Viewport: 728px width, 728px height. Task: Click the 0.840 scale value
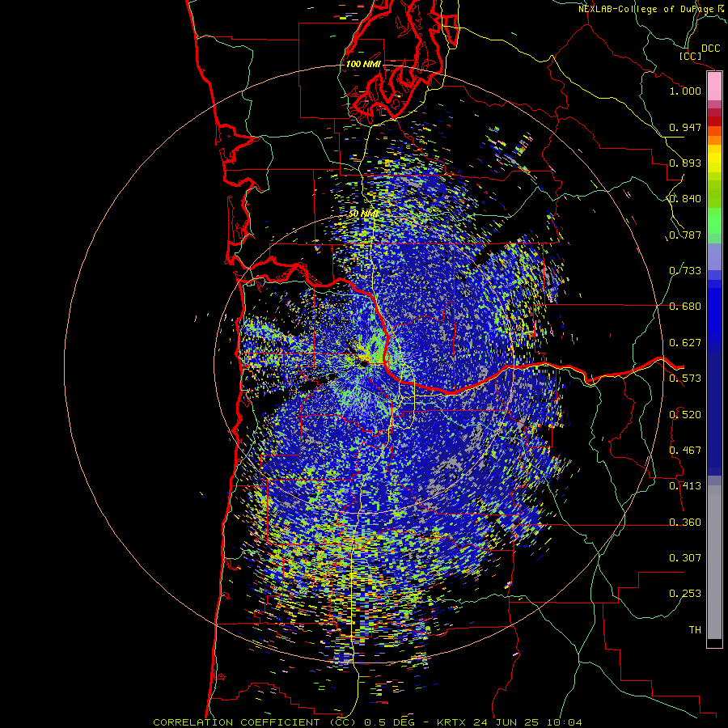point(685,199)
